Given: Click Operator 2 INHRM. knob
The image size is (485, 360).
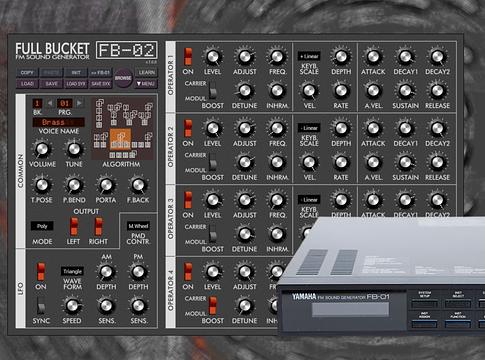Looking at the screenshot, I should [277, 162].
